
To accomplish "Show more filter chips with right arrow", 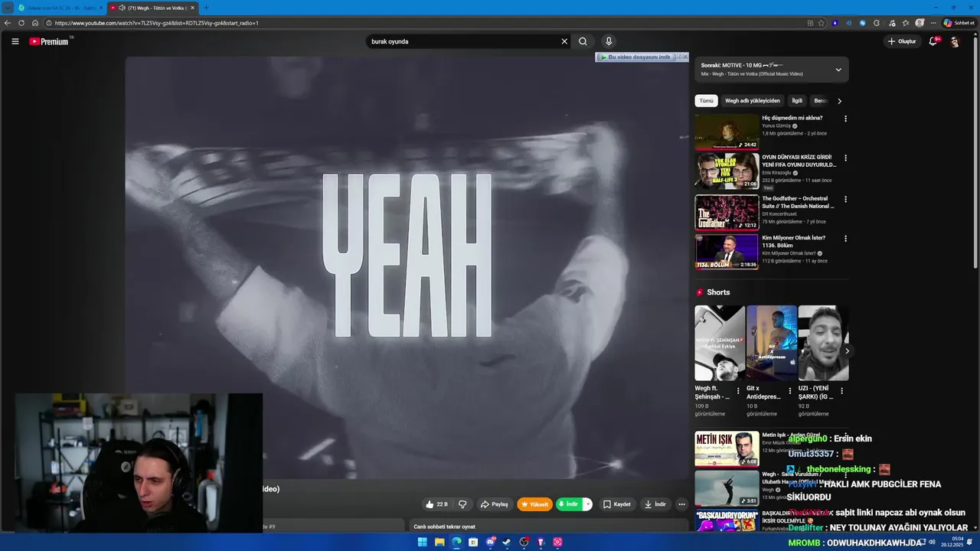I will [x=839, y=101].
